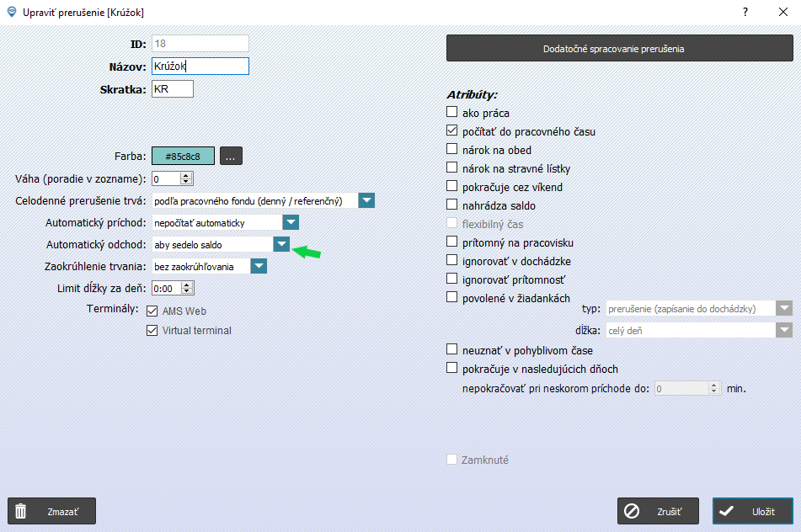Screen dimensions: 801x532
Task: Click into the Skratka input field
Action: [x=173, y=89]
